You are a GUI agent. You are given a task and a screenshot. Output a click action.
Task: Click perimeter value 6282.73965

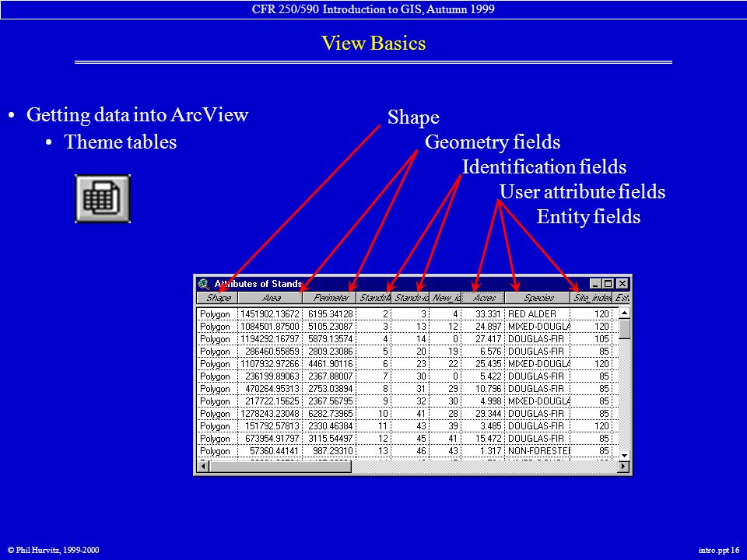pyautogui.click(x=330, y=414)
